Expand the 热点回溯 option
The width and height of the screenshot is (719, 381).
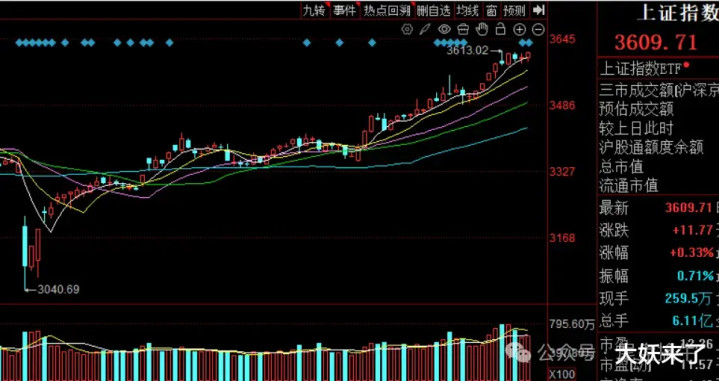(387, 11)
